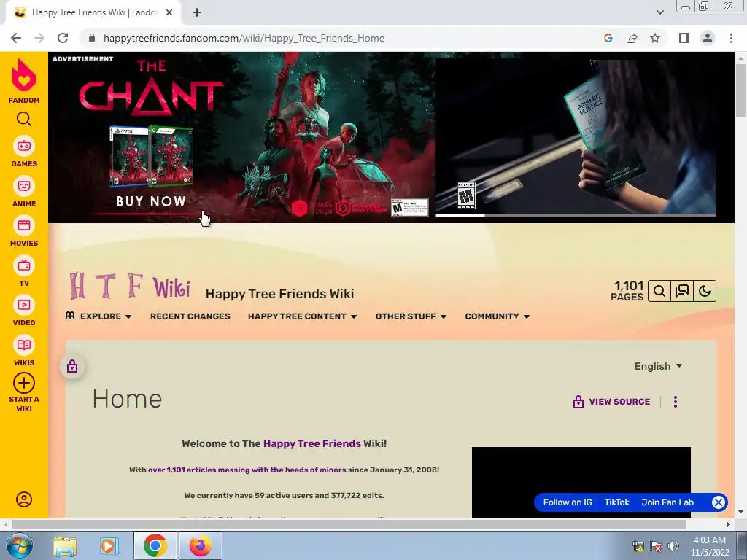Image resolution: width=747 pixels, height=560 pixels.
Task: Switch to Firefox on the taskbar
Action: click(x=200, y=545)
